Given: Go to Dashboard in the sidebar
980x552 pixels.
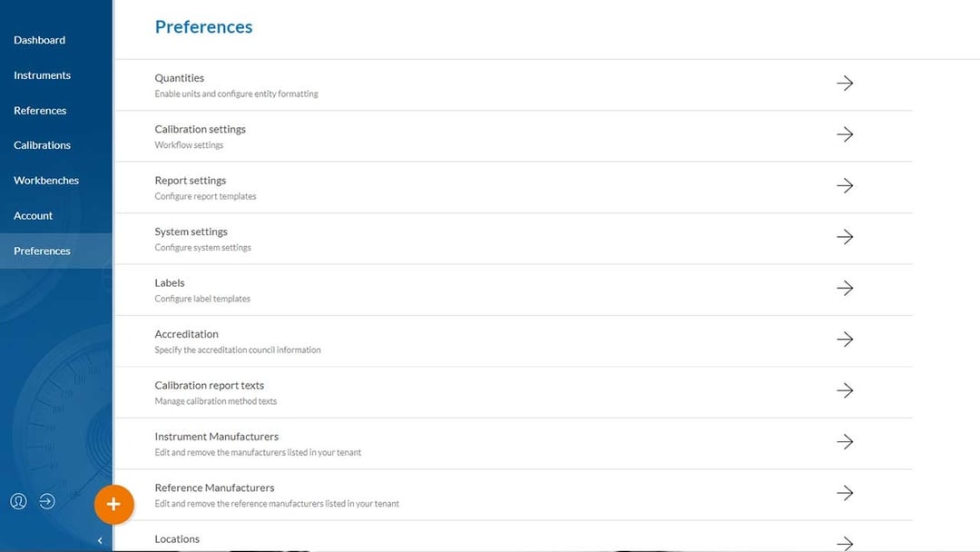Looking at the screenshot, I should (x=40, y=40).
